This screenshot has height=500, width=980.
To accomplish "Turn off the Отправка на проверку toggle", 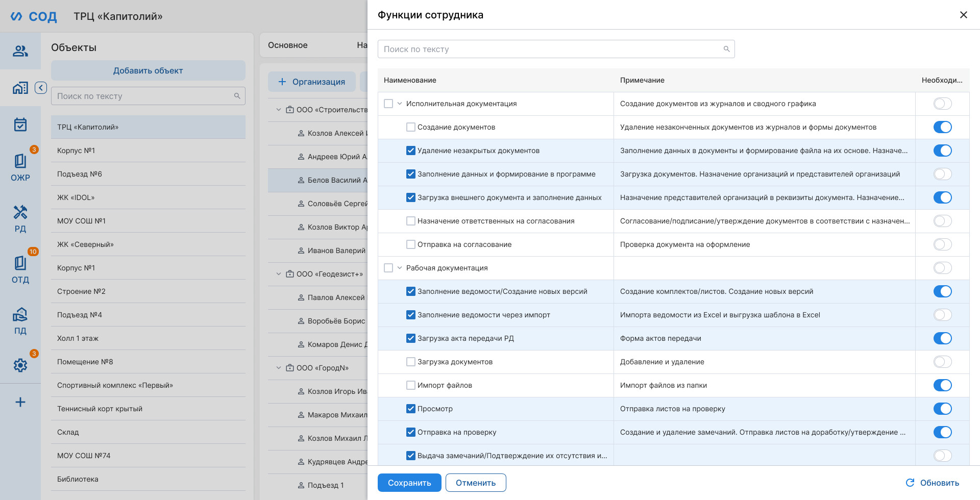I will [942, 432].
